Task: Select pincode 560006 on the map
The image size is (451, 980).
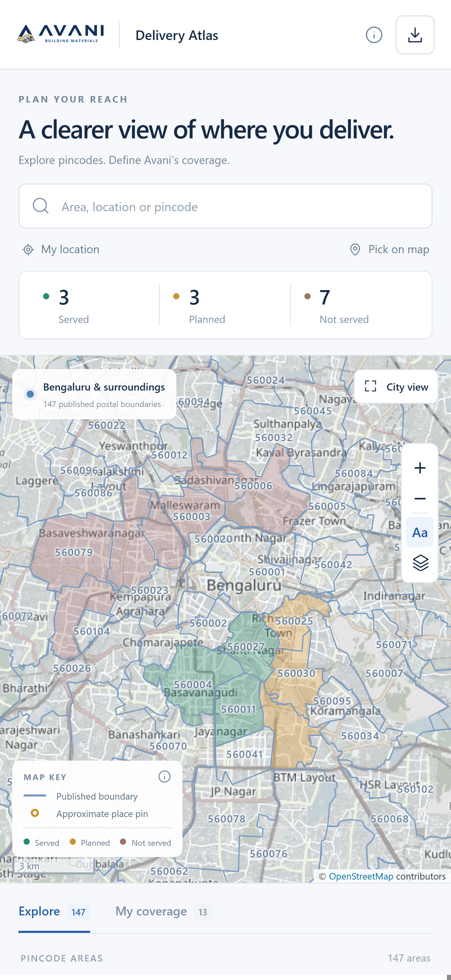Action: [253, 486]
